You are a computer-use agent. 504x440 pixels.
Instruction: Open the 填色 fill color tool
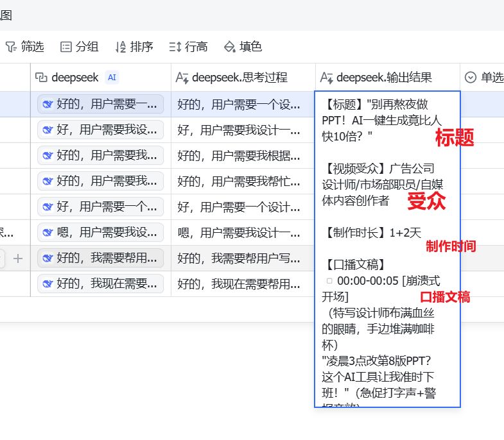pyautogui.click(x=243, y=47)
